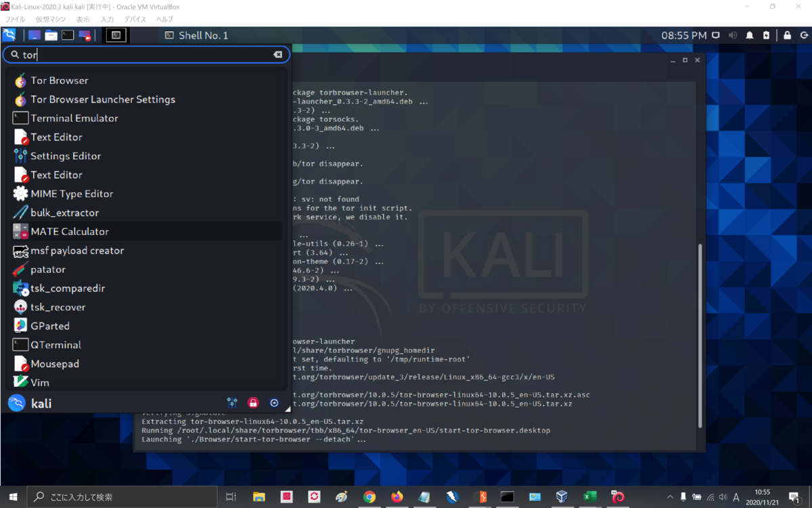Click the logout icon in top panel

click(x=803, y=35)
